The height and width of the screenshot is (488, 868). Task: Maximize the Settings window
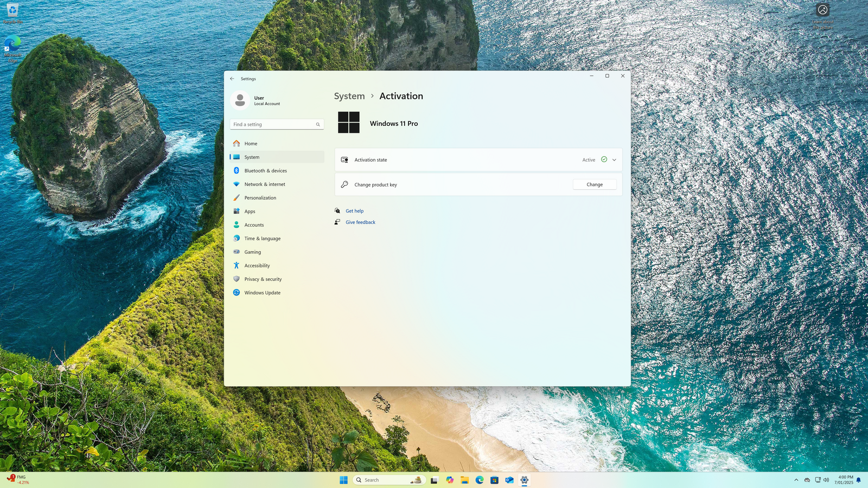coord(607,76)
